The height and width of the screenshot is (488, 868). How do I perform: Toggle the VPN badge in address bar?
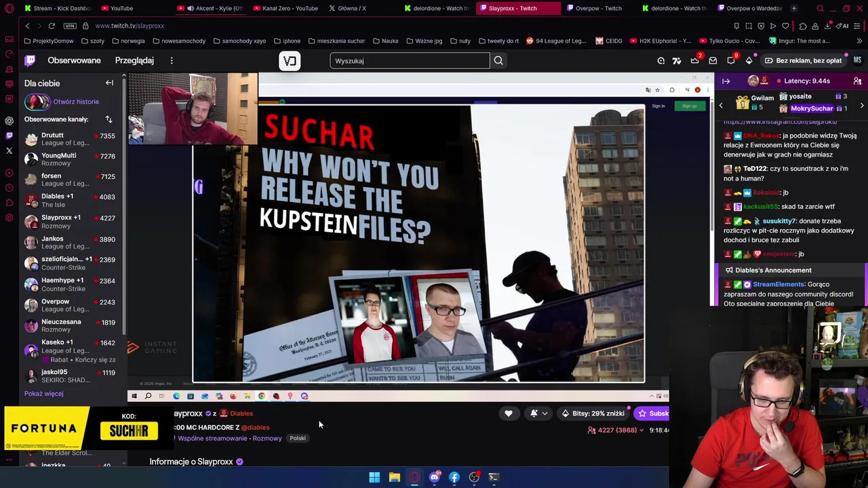tap(70, 26)
